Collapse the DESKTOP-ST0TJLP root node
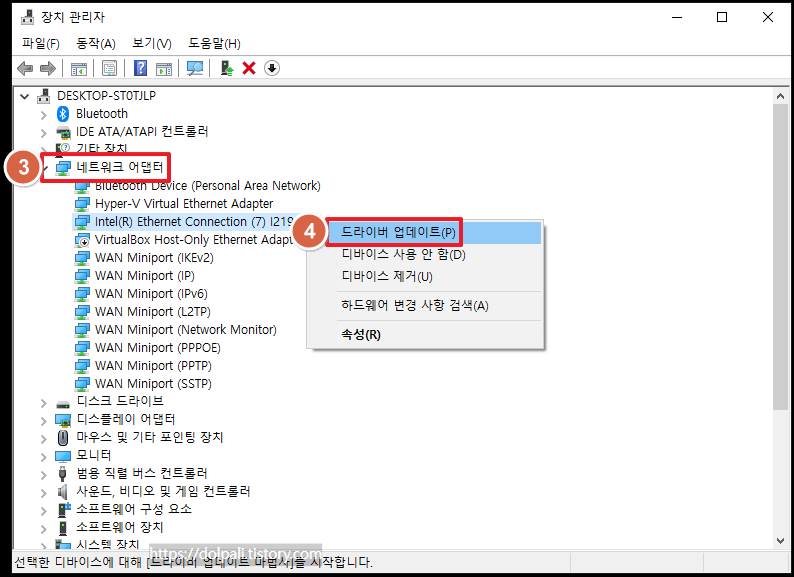Image resolution: width=794 pixels, height=577 pixels. [24, 96]
